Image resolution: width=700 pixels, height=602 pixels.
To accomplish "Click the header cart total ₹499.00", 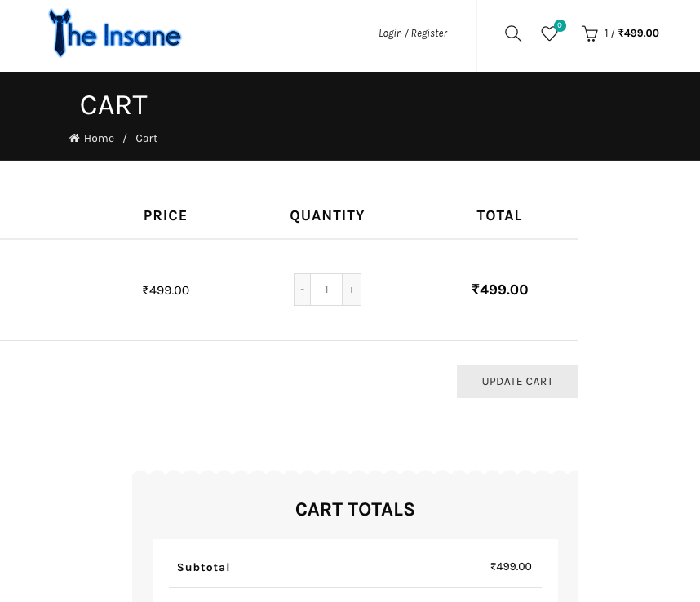I will 638,33.
